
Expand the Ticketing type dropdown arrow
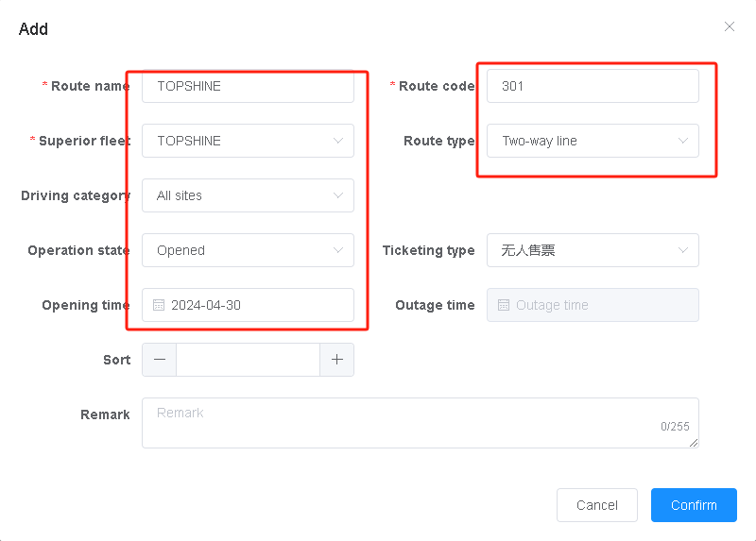(683, 250)
